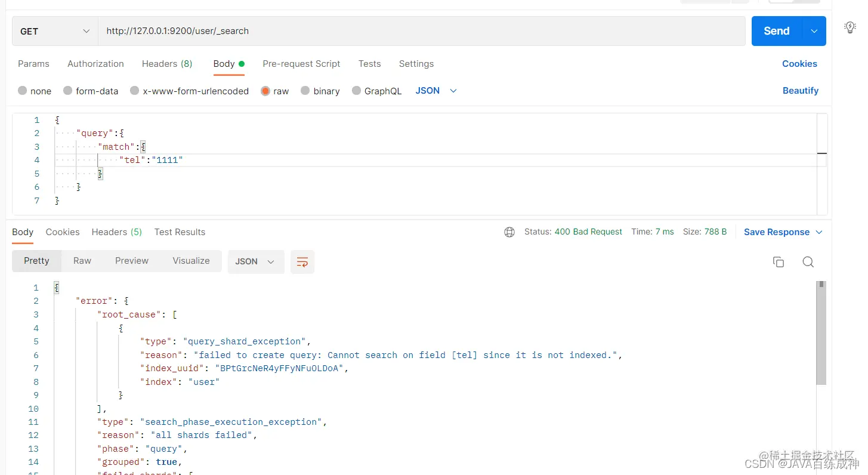Image resolution: width=868 pixels, height=475 pixels.
Task: Switch to the request Headers (8) tab
Action: tap(167, 64)
